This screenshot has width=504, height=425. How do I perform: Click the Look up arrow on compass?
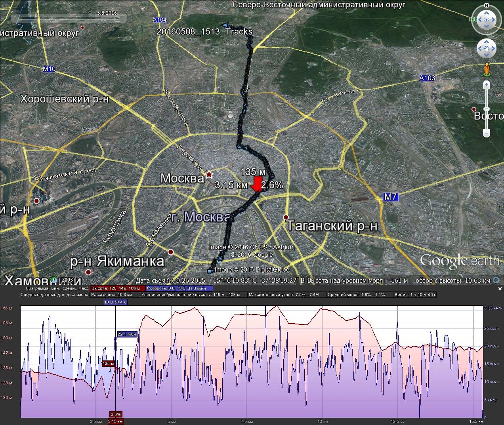tap(486, 13)
